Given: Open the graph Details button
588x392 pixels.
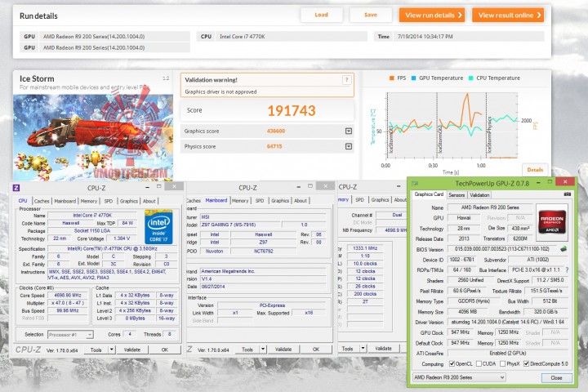Looking at the screenshot, I should click(535, 170).
